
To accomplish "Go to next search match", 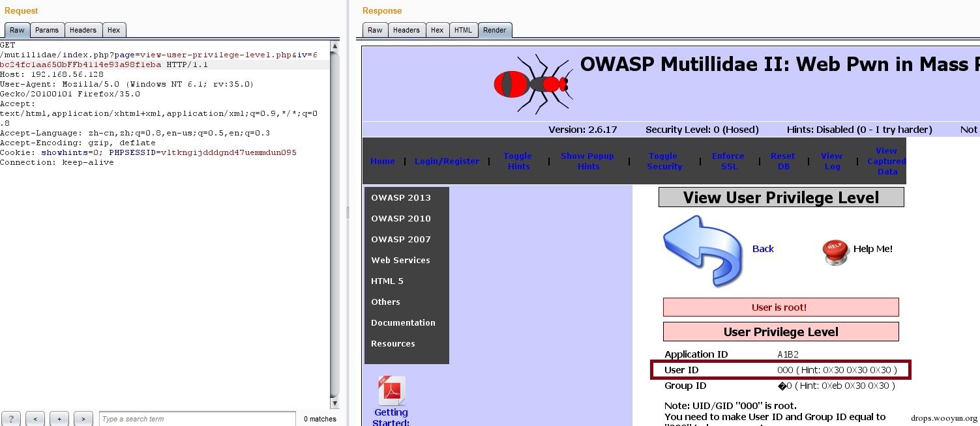I will click(83, 419).
